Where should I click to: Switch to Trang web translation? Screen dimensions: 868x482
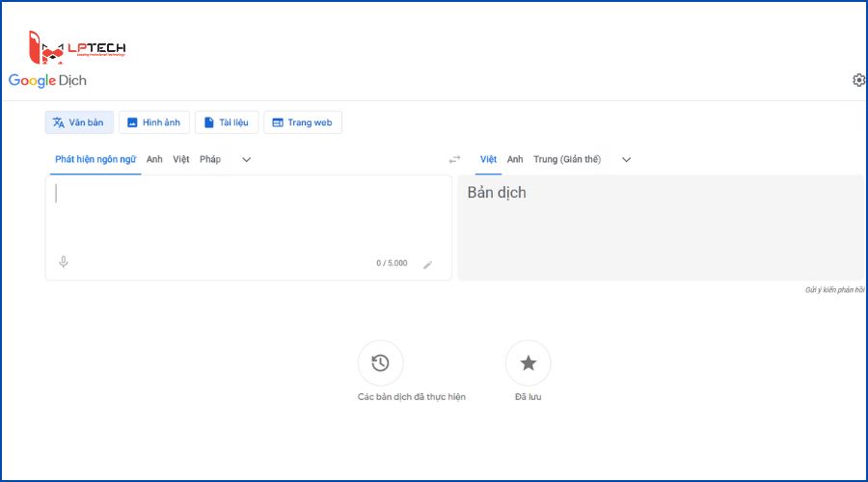(x=303, y=122)
